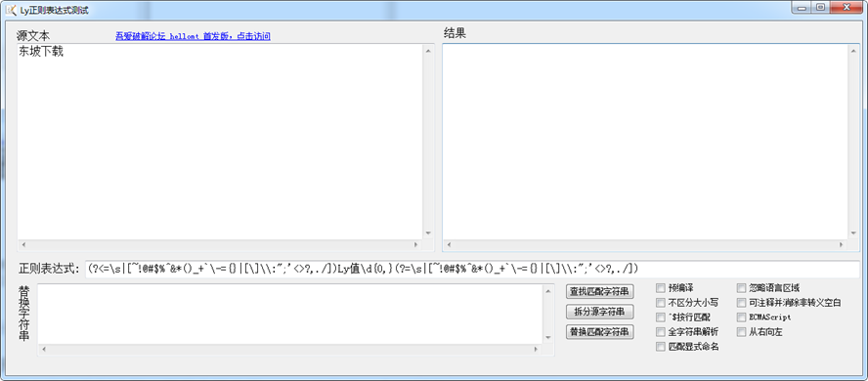This screenshot has height=381, width=868.
Task: Open the 吾爱破解论坛 hellomt link
Action: click(x=193, y=36)
